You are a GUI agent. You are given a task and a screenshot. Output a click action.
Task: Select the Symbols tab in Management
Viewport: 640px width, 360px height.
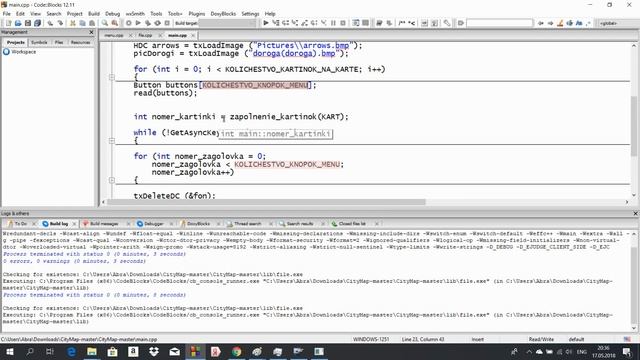point(39,42)
